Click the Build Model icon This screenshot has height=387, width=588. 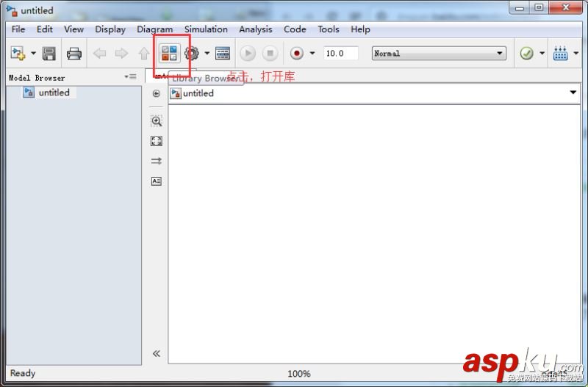coord(560,53)
